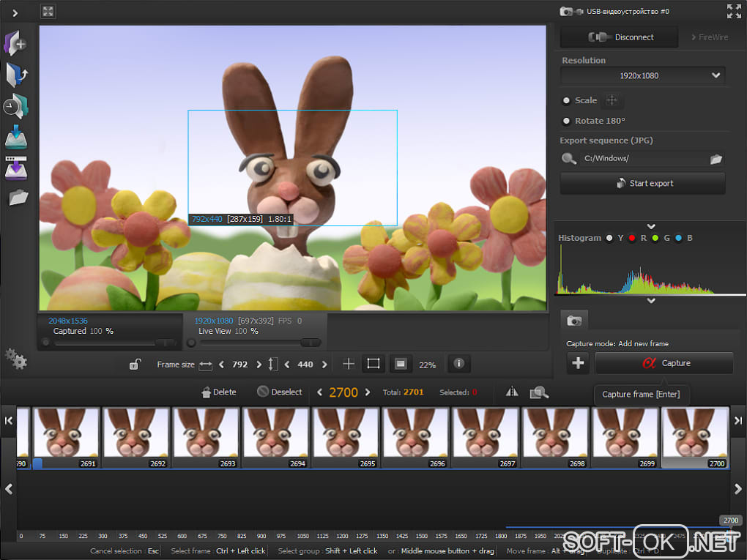This screenshot has width=747, height=560.
Task: Click the flip mirror frames icon
Action: click(x=512, y=392)
